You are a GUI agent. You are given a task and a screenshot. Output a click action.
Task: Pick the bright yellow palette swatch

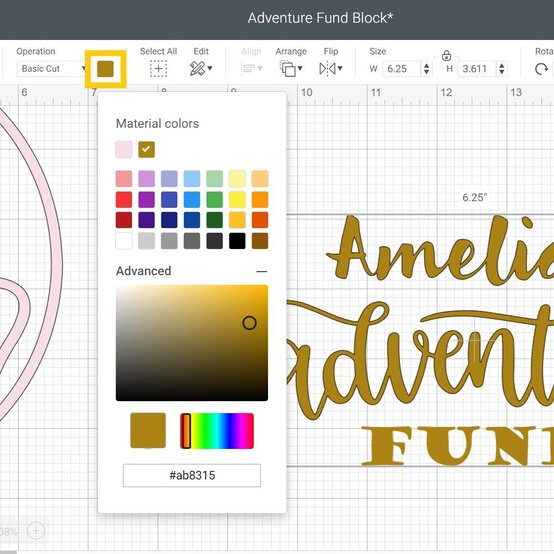(x=237, y=200)
